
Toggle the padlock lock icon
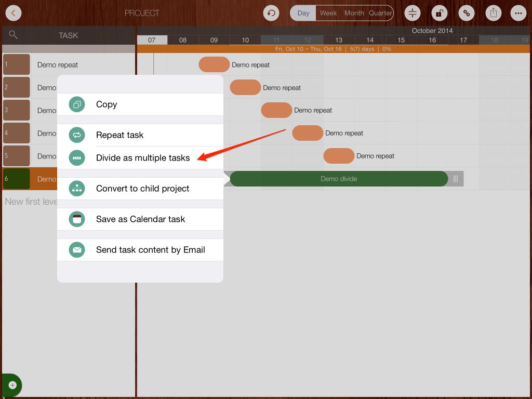(x=439, y=13)
